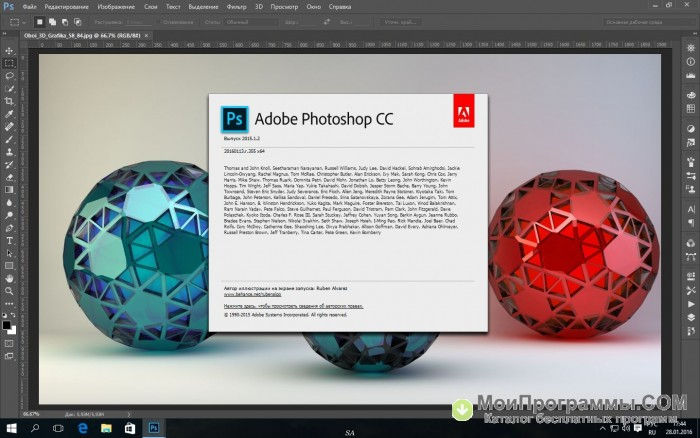Open the Layers panel stacked icon
The image size is (700, 438).
[x=691, y=317]
